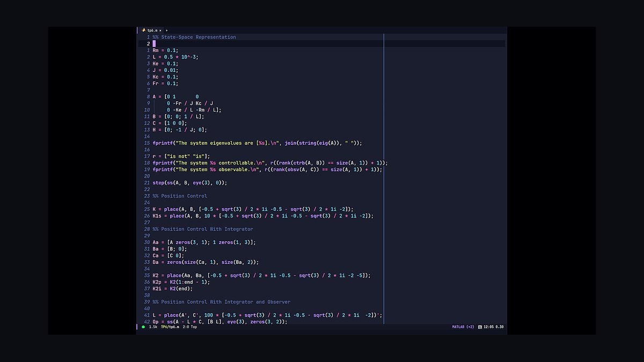Click the line 'H = [0; -1 / J; 0];'
This screenshot has width=644, height=362.
[180, 130]
